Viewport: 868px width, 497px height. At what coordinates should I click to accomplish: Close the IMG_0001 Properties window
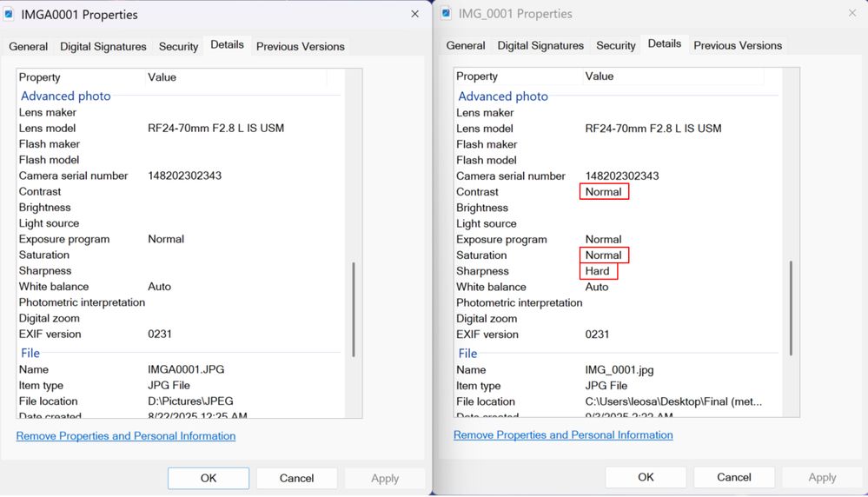click(x=851, y=13)
